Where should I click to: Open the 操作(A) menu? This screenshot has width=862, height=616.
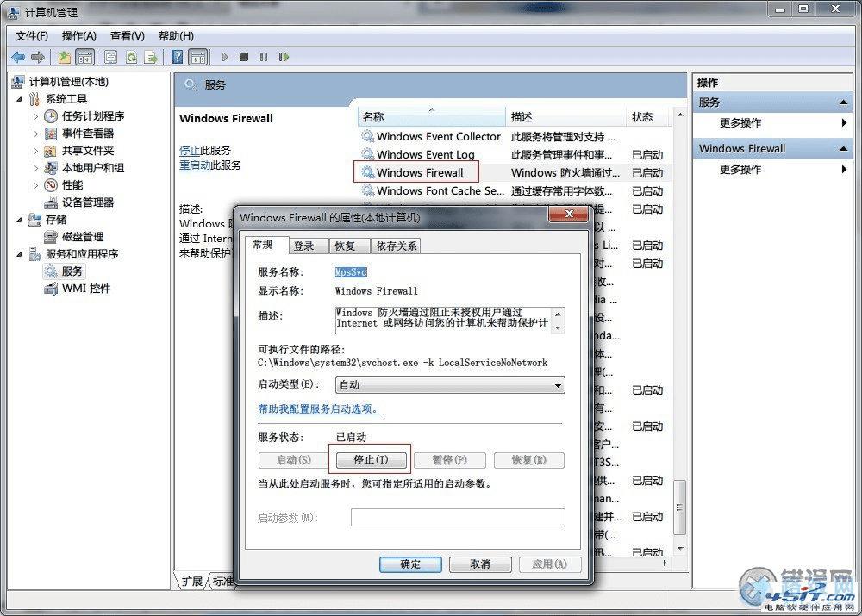click(x=79, y=35)
